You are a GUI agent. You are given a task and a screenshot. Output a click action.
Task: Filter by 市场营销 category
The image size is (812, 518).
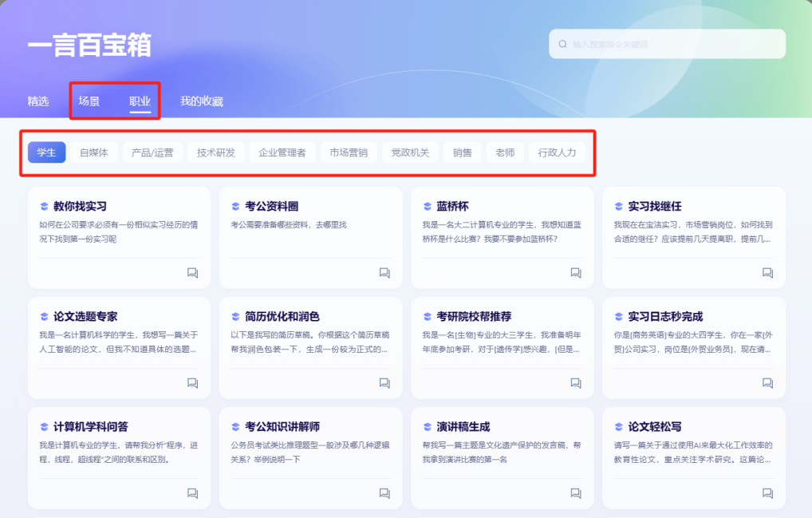pos(349,152)
